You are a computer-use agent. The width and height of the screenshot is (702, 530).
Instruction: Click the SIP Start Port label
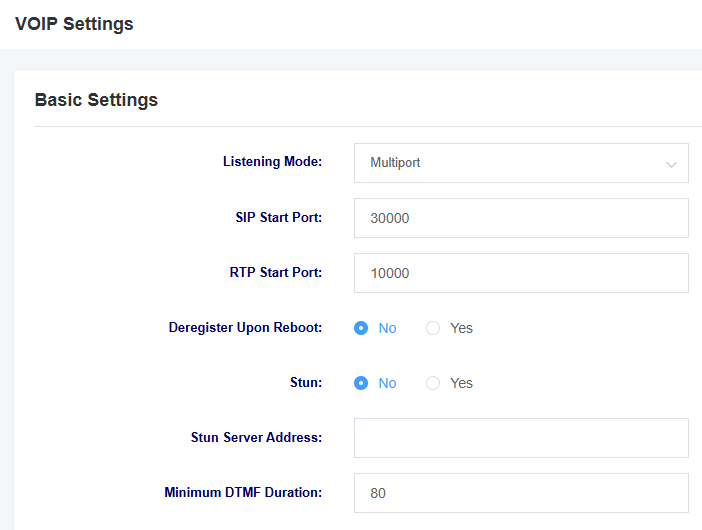point(278,218)
